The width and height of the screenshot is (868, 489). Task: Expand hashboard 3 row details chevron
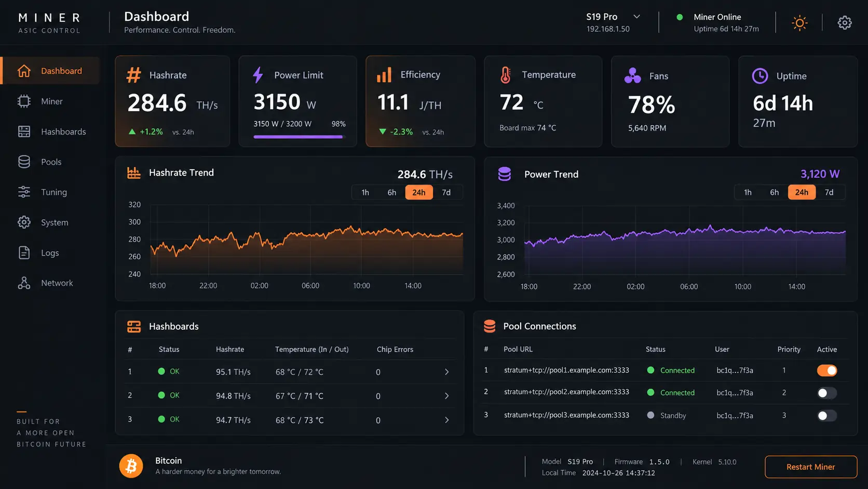[446, 420]
